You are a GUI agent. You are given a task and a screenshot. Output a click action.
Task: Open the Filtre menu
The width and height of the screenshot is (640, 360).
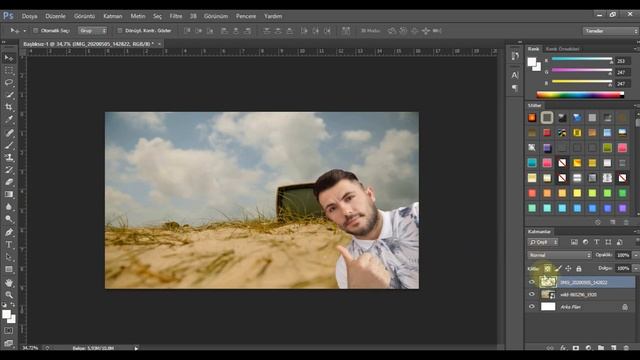point(176,16)
